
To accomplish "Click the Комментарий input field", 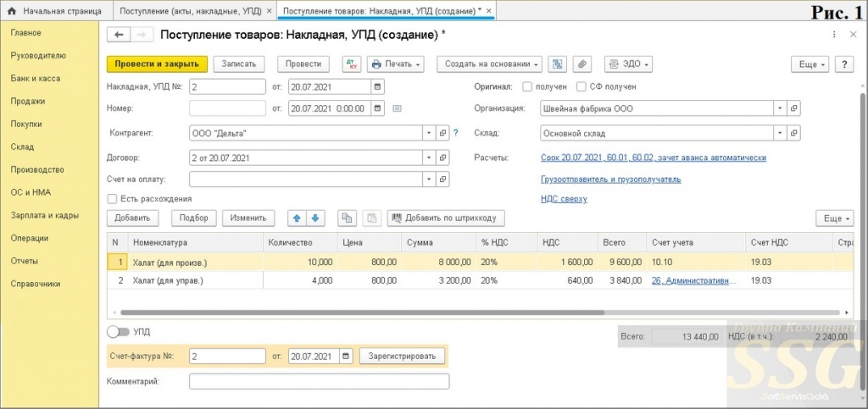I will click(x=319, y=381).
